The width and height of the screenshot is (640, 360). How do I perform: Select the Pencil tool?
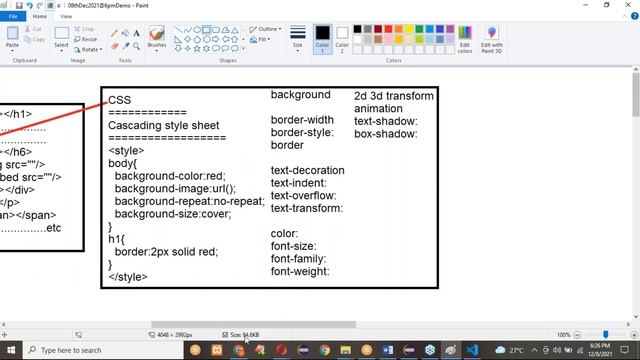(x=114, y=33)
